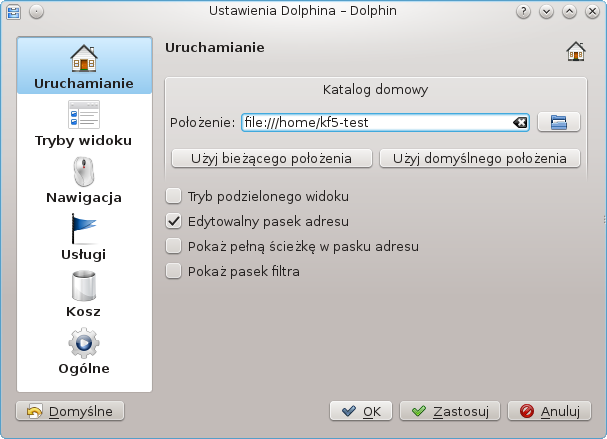Enable Tryb podzielonego widoku checkbox
Image resolution: width=607 pixels, height=439 pixels.
[x=174, y=196]
